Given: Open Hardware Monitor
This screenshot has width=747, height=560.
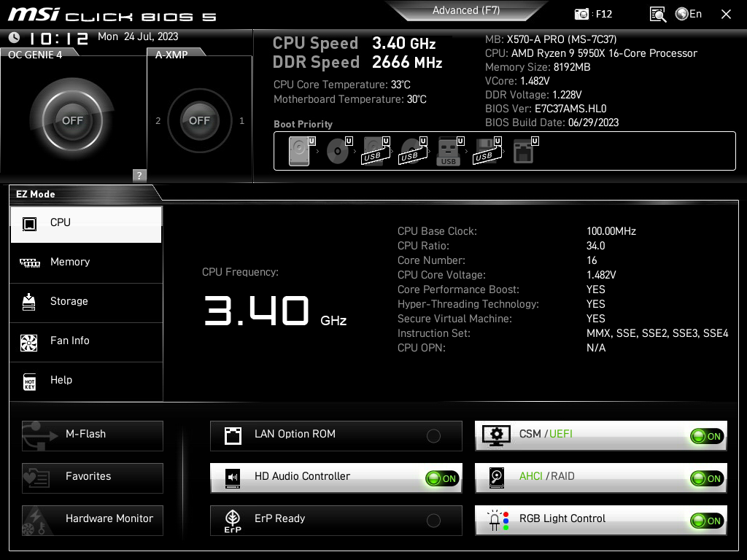Looking at the screenshot, I should [93, 521].
